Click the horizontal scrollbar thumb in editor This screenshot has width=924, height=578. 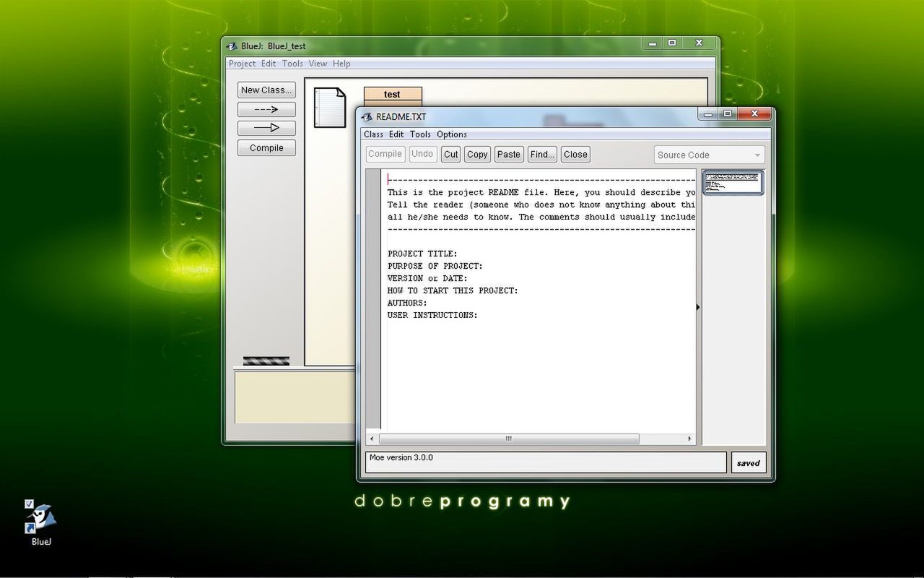(x=509, y=439)
